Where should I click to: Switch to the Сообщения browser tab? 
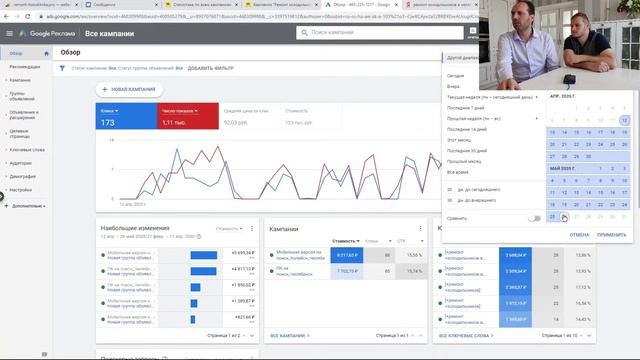[122, 4]
